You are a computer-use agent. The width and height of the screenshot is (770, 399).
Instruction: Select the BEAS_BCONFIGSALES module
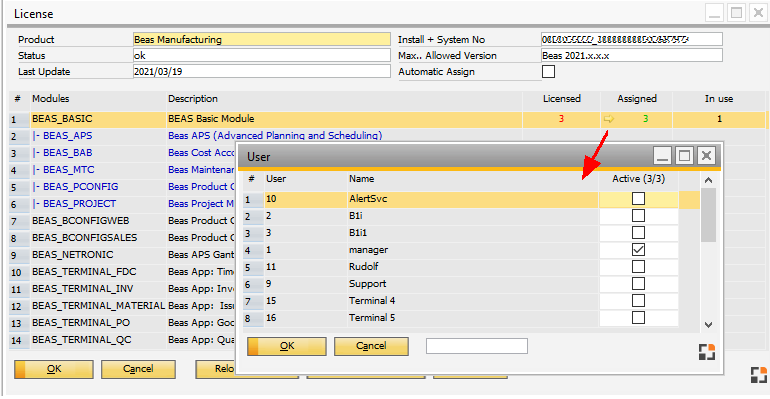tap(84, 238)
